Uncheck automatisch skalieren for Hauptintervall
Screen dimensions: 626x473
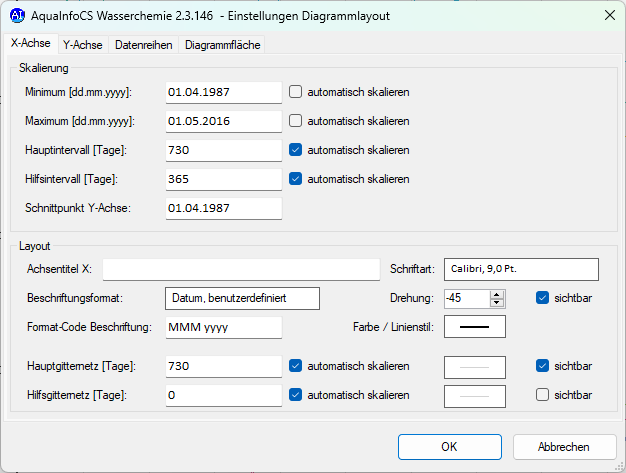295,150
